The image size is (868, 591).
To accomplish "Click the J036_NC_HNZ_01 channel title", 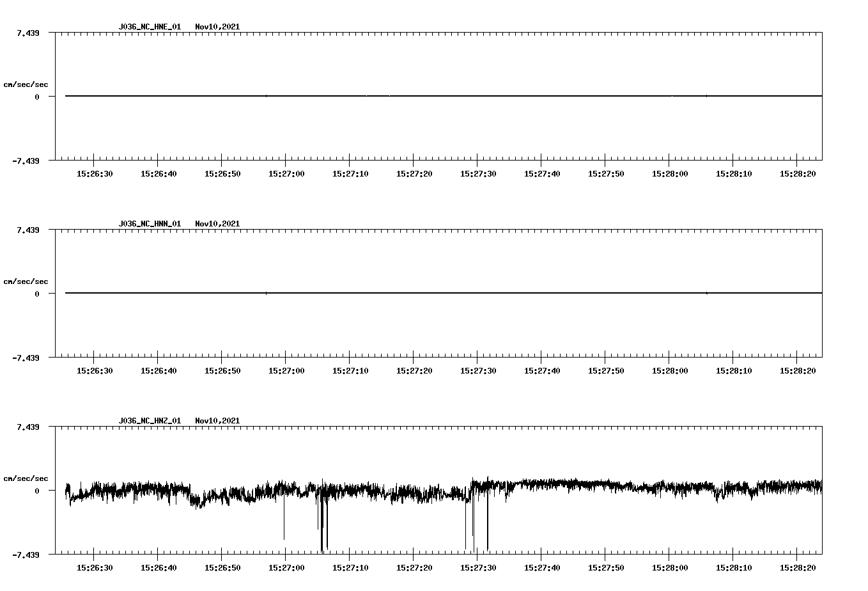I will tap(150, 421).
